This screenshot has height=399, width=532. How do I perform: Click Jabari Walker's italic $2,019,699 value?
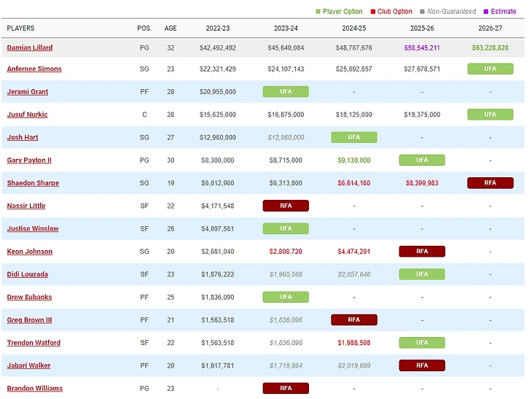click(x=354, y=365)
